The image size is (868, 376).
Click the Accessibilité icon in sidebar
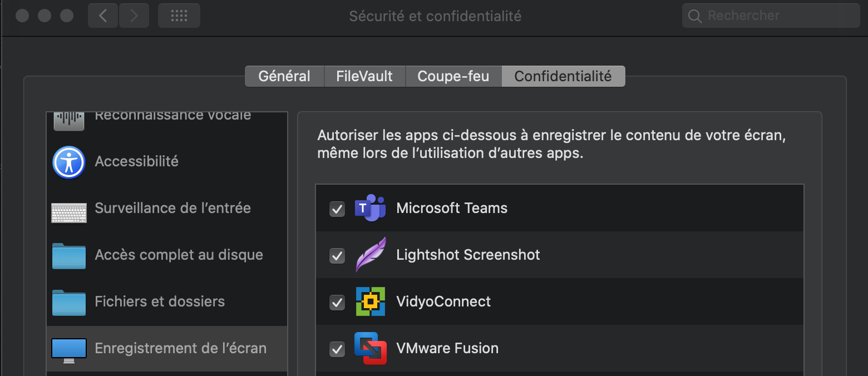click(x=69, y=162)
